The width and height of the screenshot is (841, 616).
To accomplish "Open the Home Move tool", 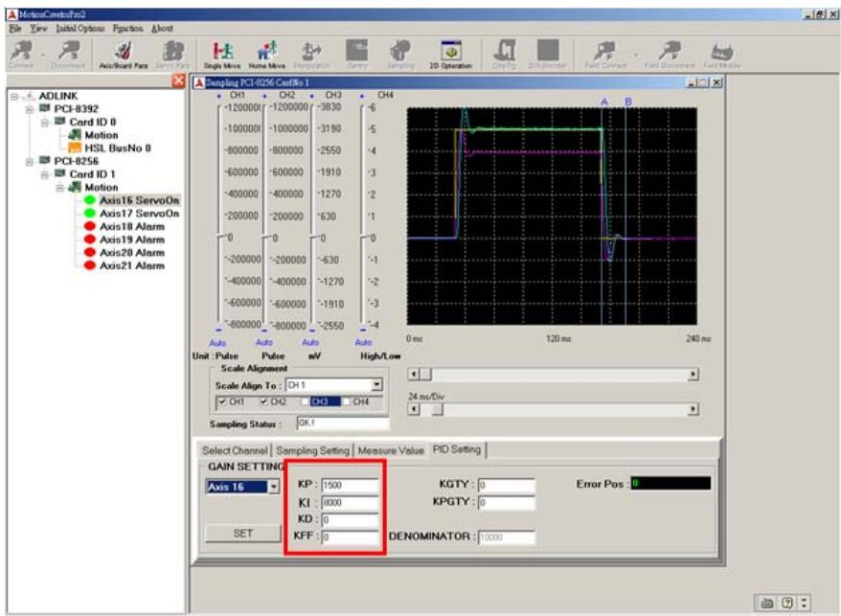I will coord(266,55).
